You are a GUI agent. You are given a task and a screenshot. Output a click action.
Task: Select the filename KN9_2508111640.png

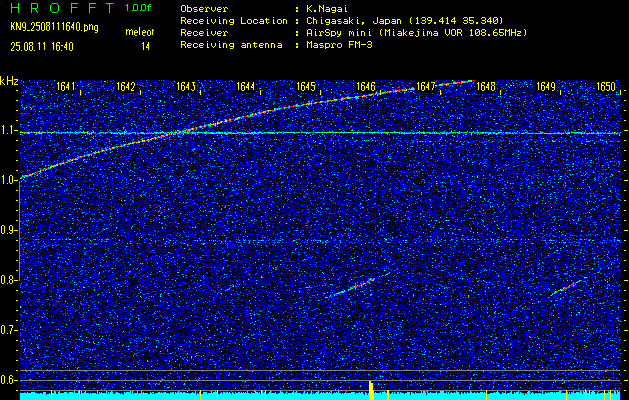click(54, 27)
